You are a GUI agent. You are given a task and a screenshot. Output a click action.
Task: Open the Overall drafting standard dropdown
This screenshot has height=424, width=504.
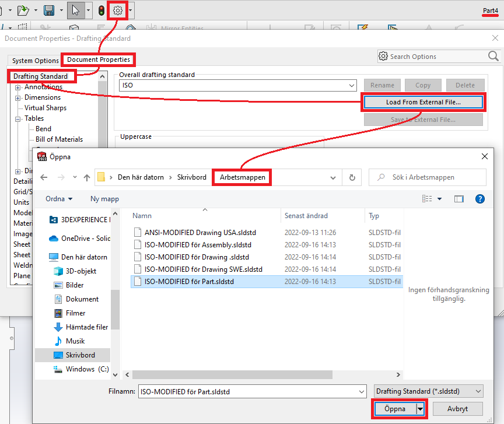click(351, 85)
